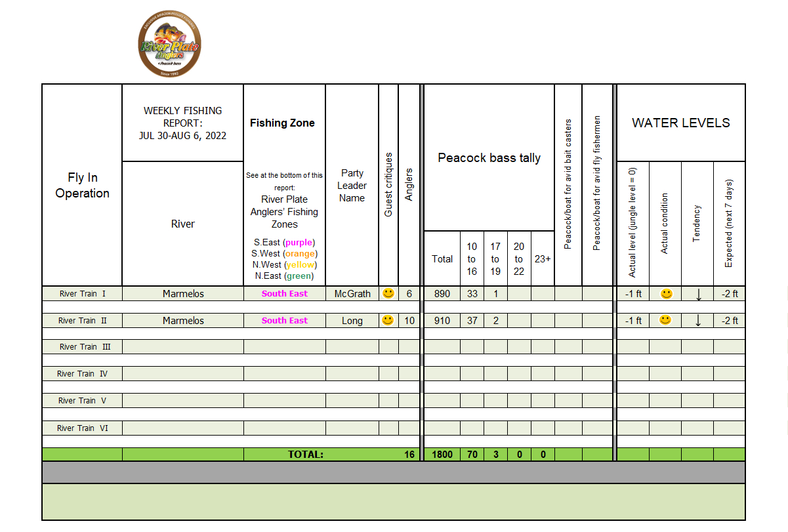This screenshot has height=532, width=788.
Task: Click the 1800 total peacock bass cell
Action: (x=442, y=454)
